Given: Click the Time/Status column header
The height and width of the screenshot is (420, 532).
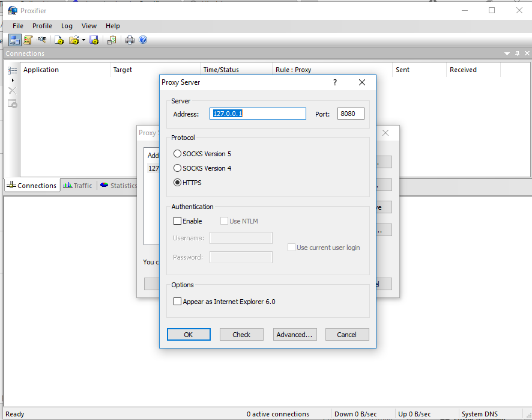Looking at the screenshot, I should tap(237, 70).
